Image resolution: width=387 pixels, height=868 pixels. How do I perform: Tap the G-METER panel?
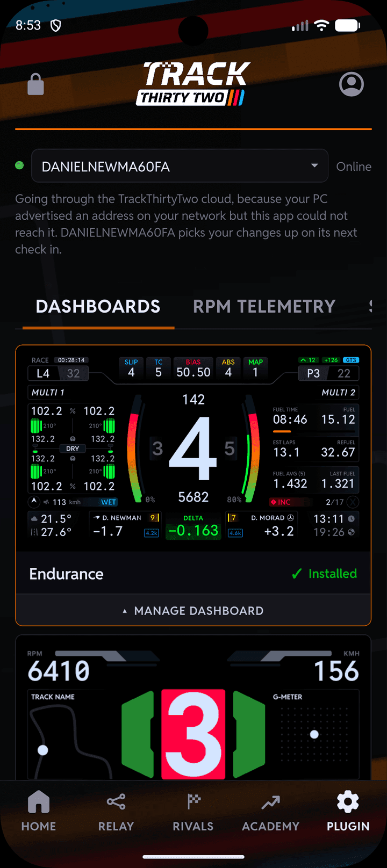[x=315, y=734]
